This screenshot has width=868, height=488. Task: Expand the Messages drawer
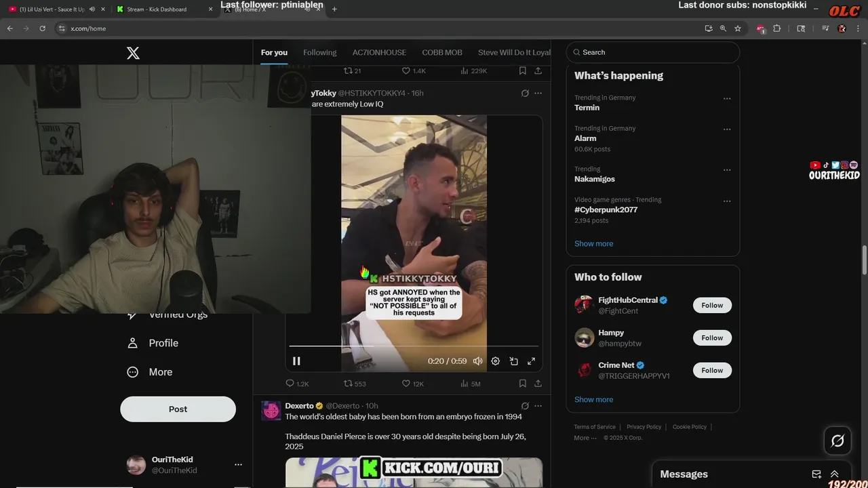835,474
